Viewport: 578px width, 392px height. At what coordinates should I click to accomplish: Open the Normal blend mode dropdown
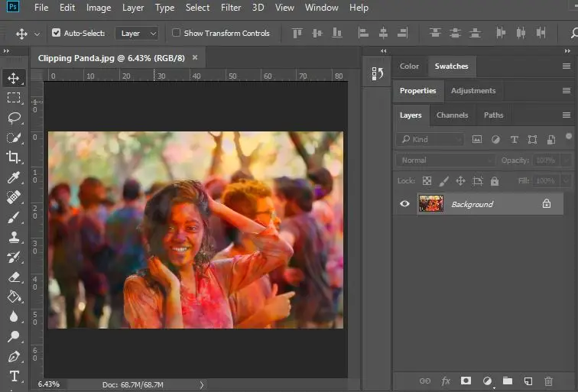click(446, 160)
